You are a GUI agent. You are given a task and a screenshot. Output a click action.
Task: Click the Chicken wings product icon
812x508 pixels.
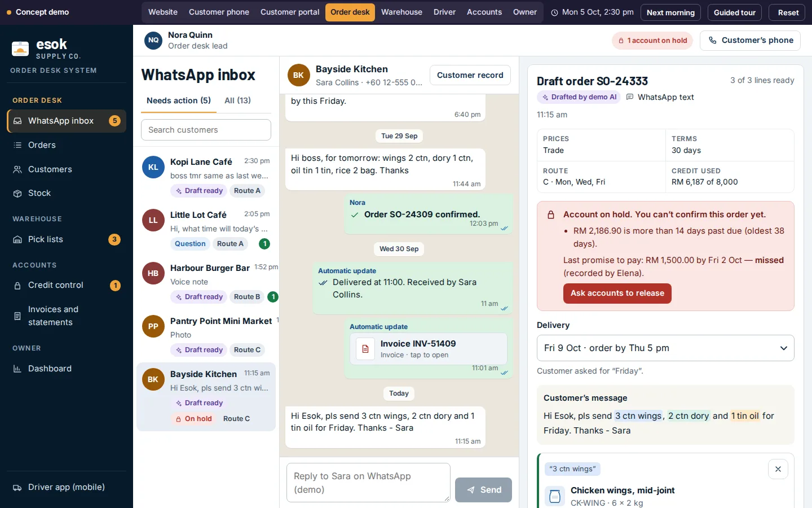pos(555,496)
